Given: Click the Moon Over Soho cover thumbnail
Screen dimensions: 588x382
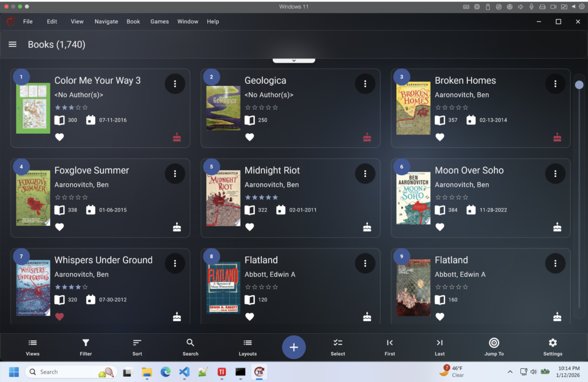Looking at the screenshot, I should tap(413, 198).
